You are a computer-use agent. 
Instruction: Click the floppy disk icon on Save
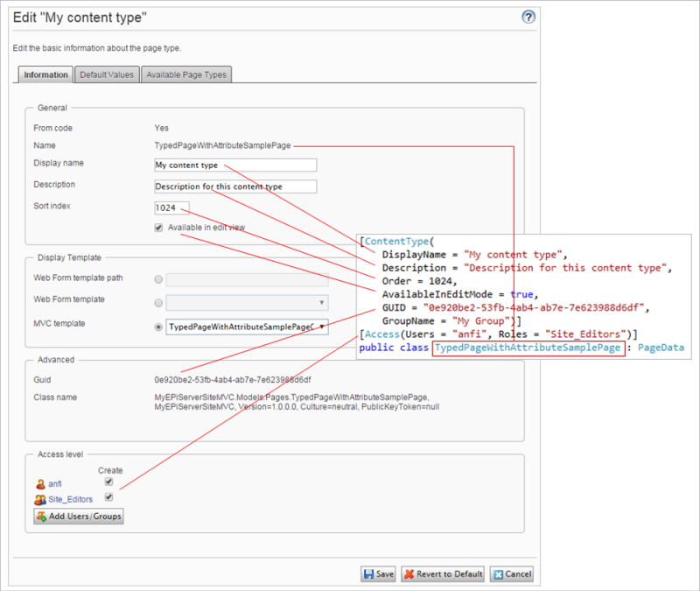pos(370,574)
